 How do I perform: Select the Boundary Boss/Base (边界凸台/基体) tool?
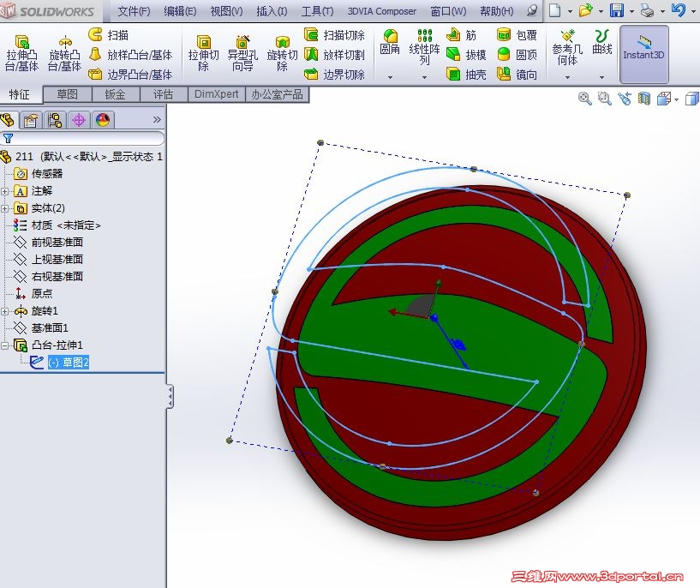130,74
